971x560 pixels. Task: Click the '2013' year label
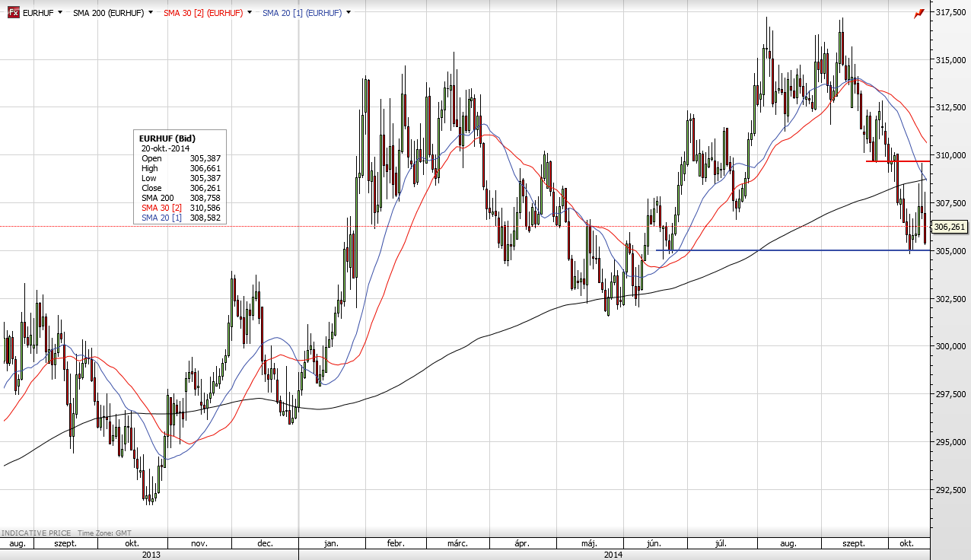pyautogui.click(x=151, y=555)
